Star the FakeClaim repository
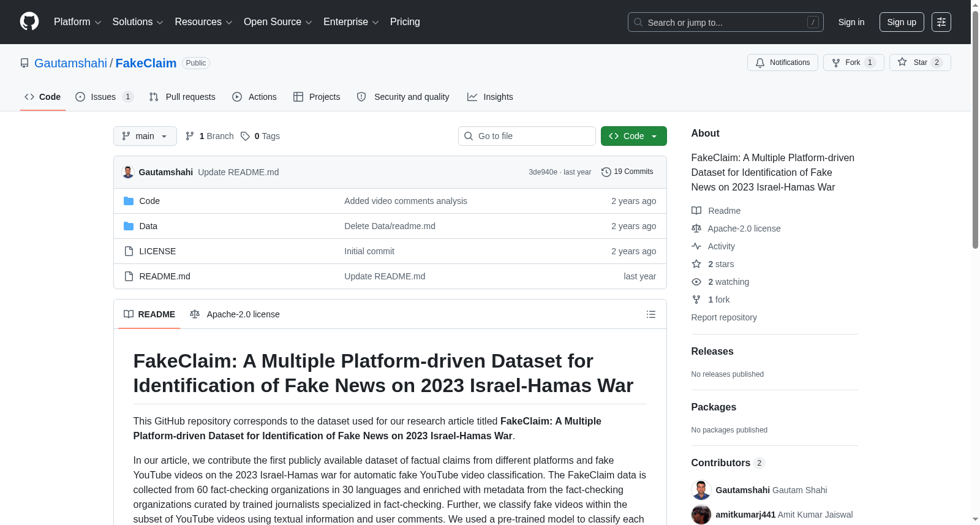 pyautogui.click(x=919, y=62)
